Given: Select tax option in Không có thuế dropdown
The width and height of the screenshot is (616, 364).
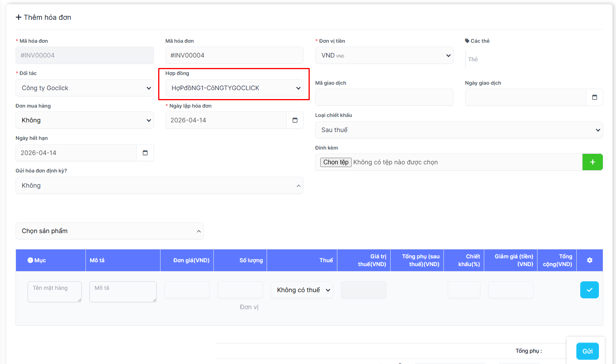Looking at the screenshot, I should pyautogui.click(x=302, y=290).
